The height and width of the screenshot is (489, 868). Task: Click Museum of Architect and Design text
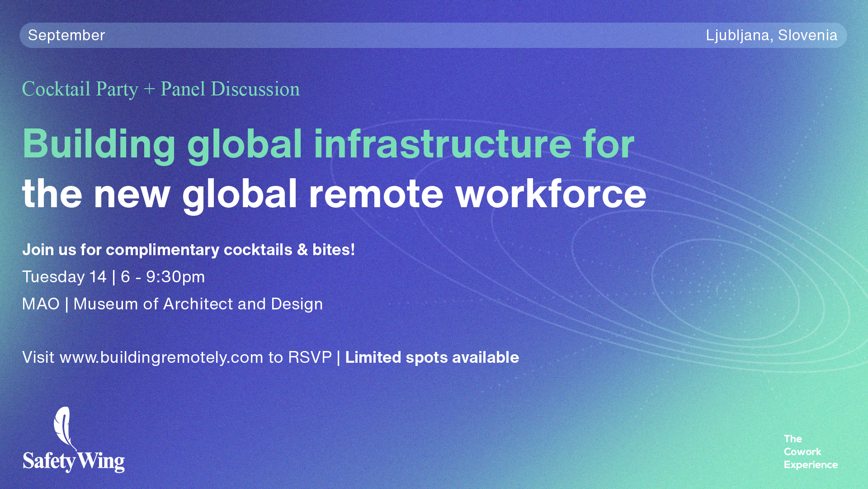tap(198, 304)
